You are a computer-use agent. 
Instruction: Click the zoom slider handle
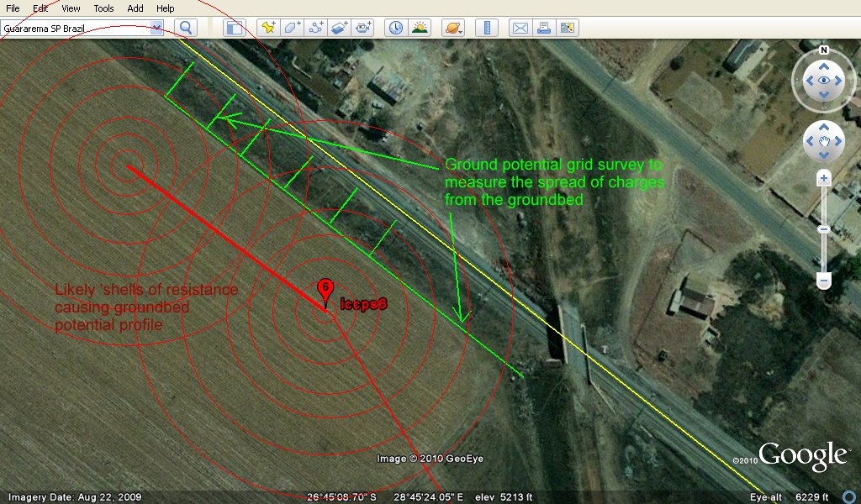pos(824,228)
